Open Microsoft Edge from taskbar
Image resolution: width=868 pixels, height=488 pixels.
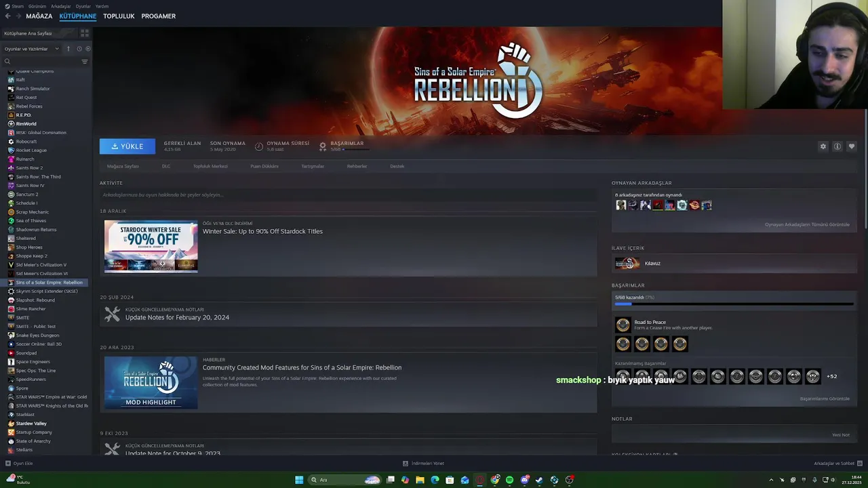coord(435,480)
